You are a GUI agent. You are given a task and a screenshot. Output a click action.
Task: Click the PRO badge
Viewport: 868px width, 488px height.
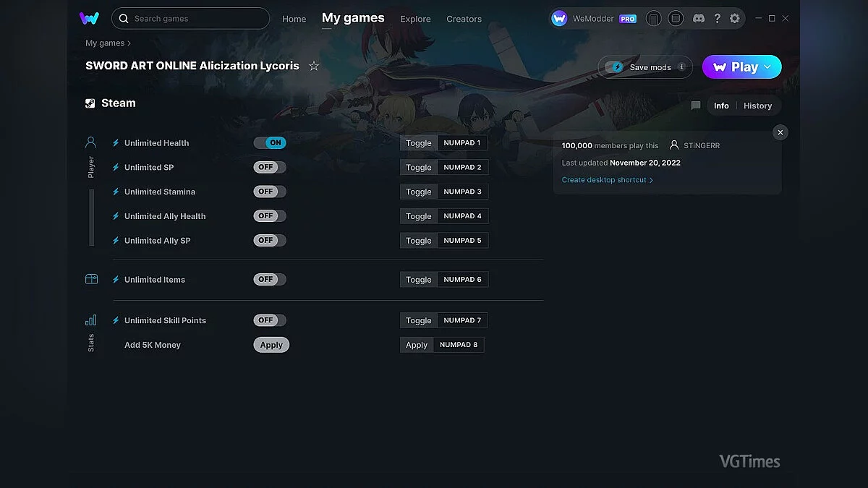pos(628,19)
